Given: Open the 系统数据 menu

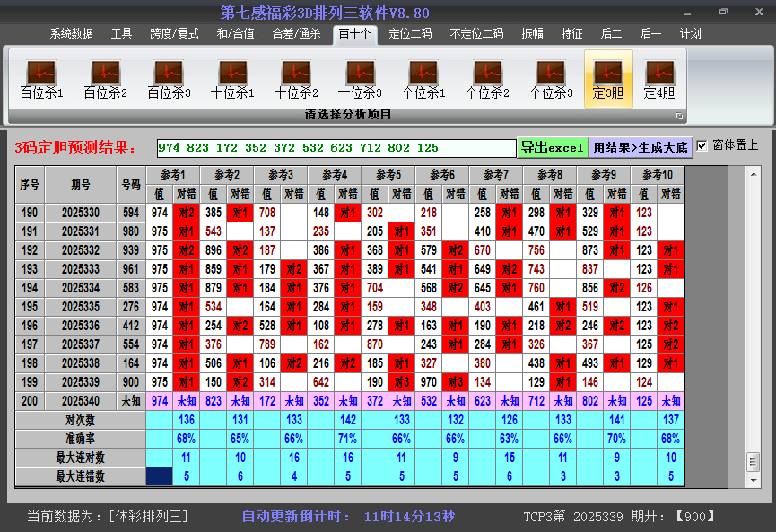Looking at the screenshot, I should [x=71, y=34].
